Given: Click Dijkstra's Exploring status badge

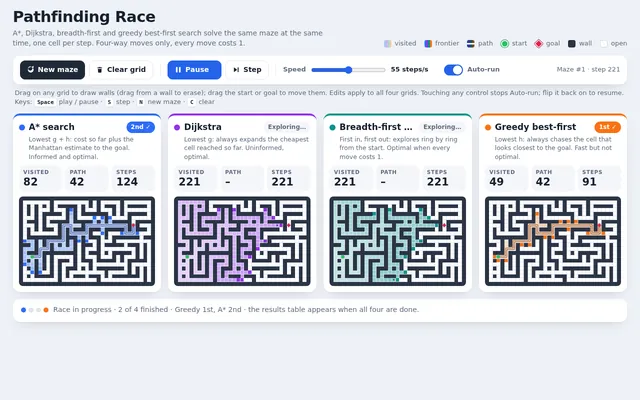Looking at the screenshot, I should pyautogui.click(x=287, y=127).
